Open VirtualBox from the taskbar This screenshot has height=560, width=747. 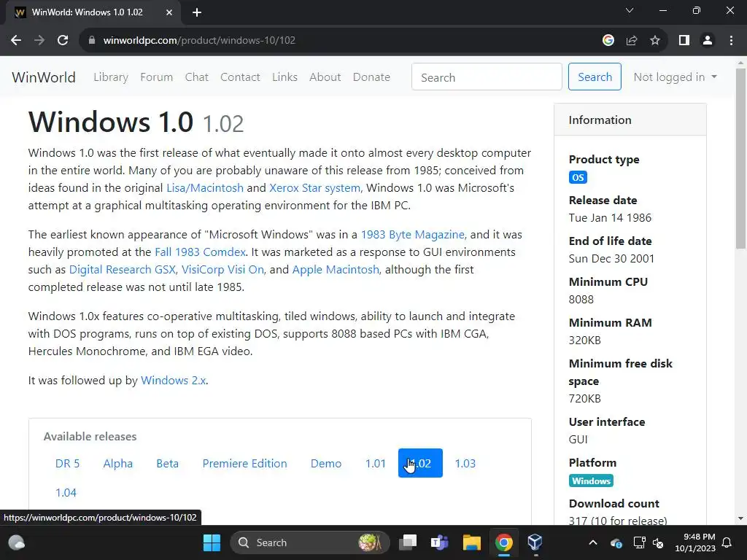click(x=535, y=542)
